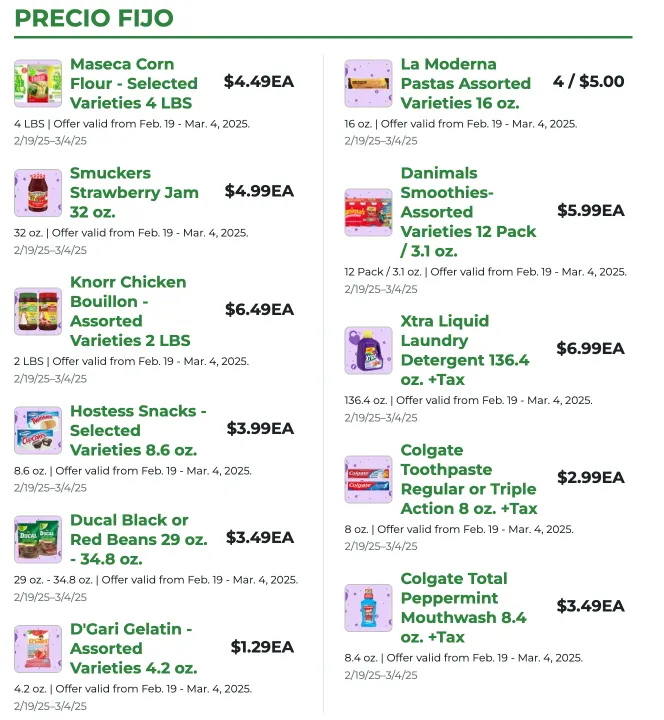Screen dimensions: 664x720
Task: Select the Danimals Smoothies product title
Action: tap(468, 212)
